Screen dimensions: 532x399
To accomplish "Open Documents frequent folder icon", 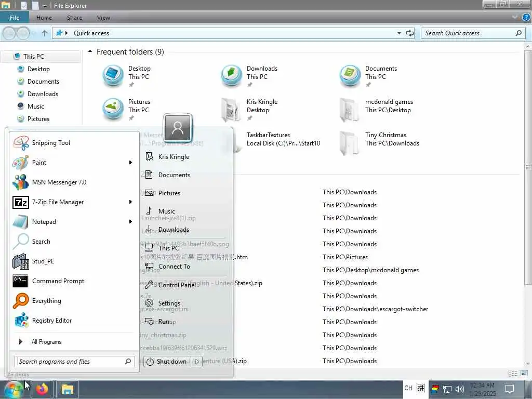I will 350,76.
